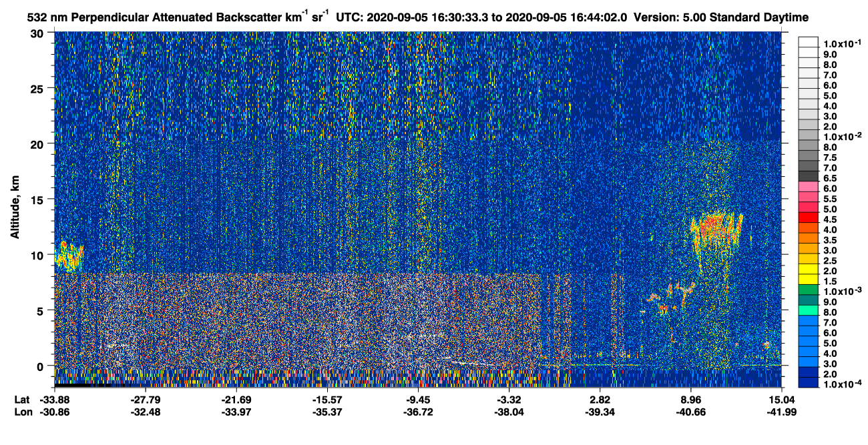Click the altitude tick label '25'
Screen dimensions: 868x445
coord(39,88)
